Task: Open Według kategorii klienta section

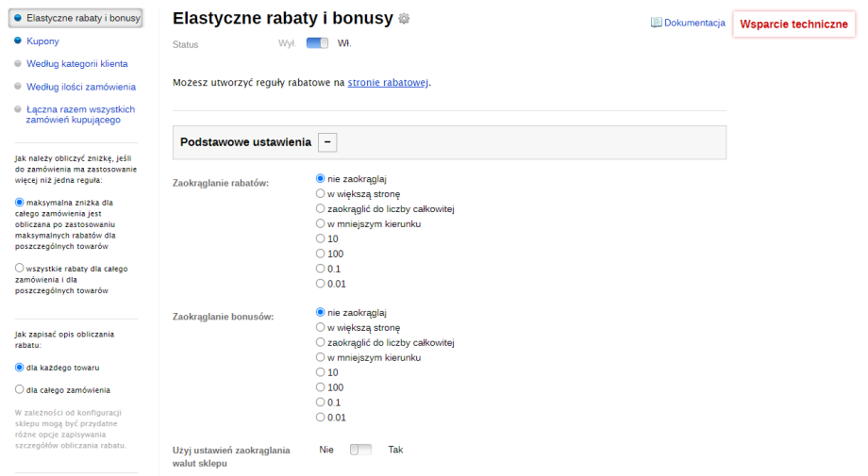Action: [x=77, y=64]
